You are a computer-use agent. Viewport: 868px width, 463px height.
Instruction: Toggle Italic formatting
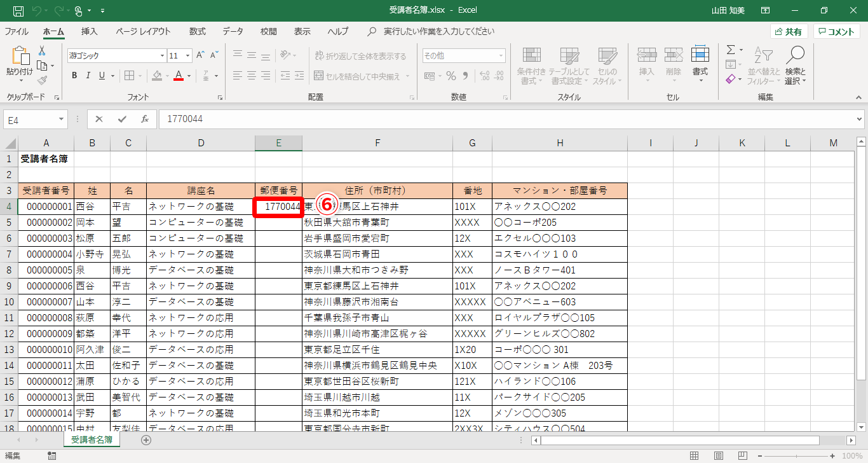coord(88,76)
